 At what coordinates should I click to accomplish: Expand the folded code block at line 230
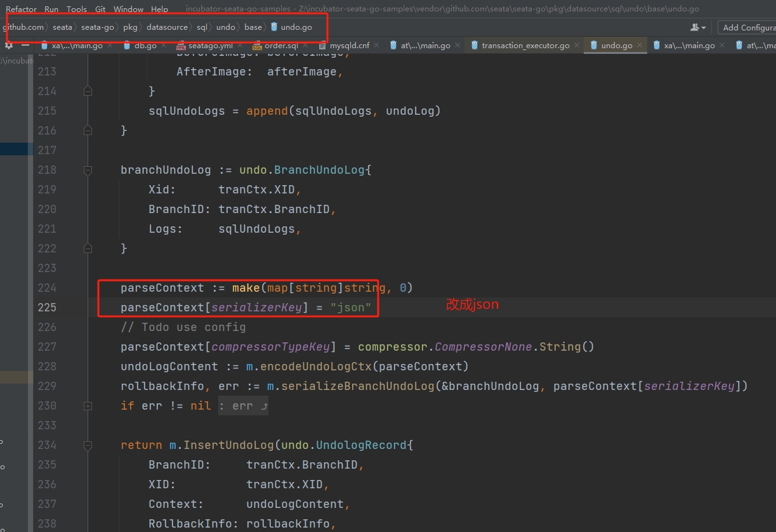[88, 406]
